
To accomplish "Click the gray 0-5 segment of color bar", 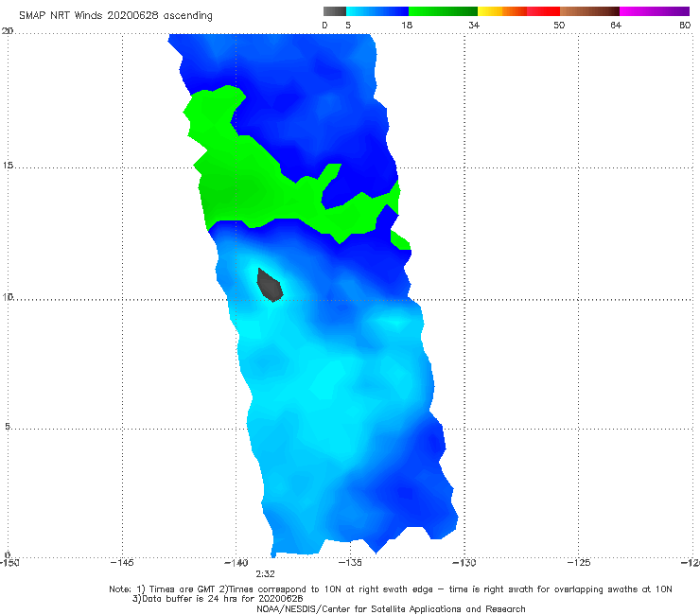I will coord(335,11).
